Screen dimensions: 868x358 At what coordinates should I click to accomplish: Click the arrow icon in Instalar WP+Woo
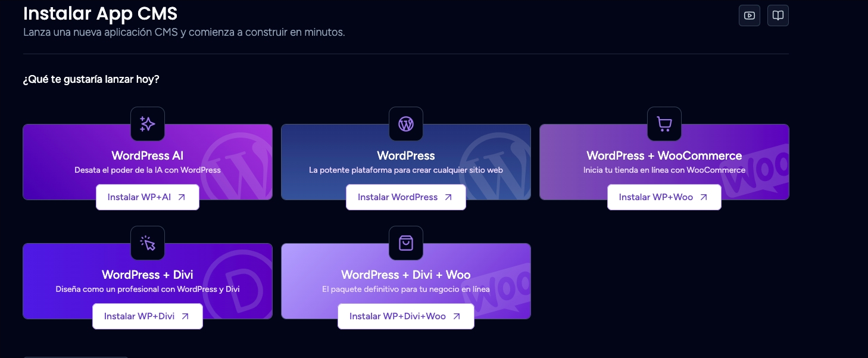click(704, 197)
